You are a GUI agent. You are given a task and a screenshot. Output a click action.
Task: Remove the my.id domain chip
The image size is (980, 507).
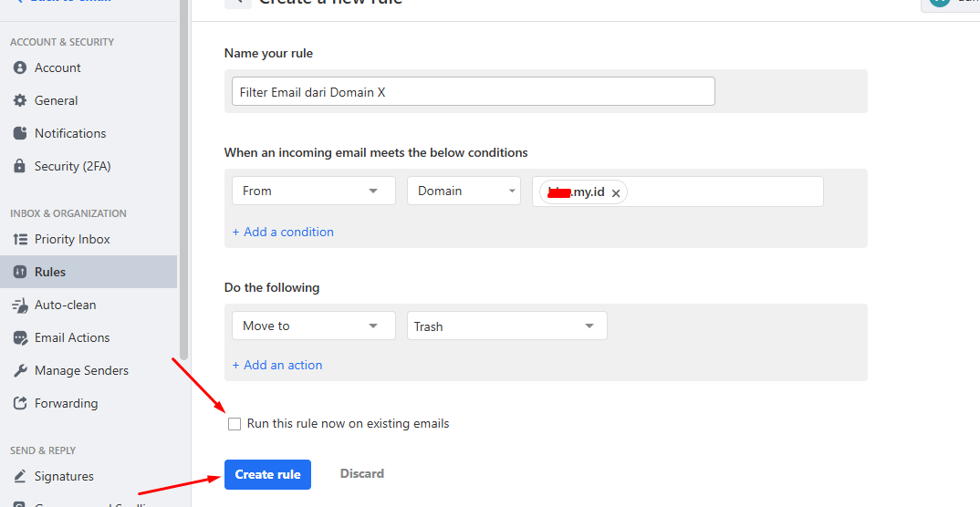coord(616,192)
